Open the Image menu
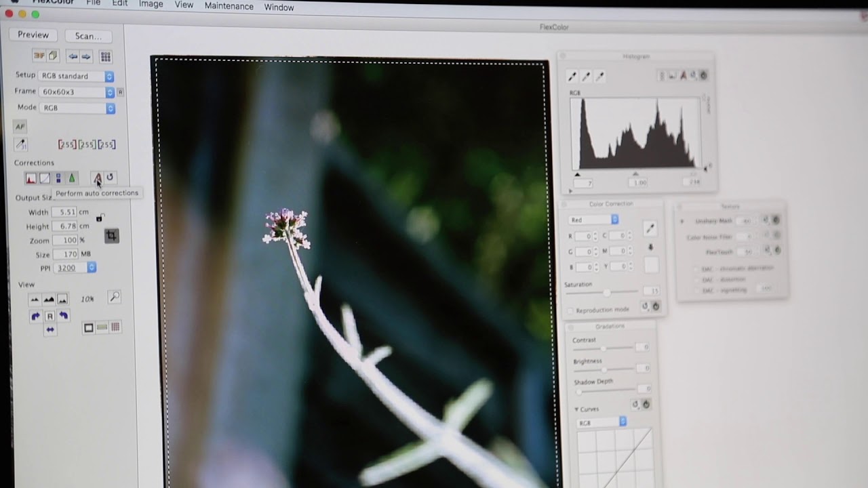 tap(151, 4)
